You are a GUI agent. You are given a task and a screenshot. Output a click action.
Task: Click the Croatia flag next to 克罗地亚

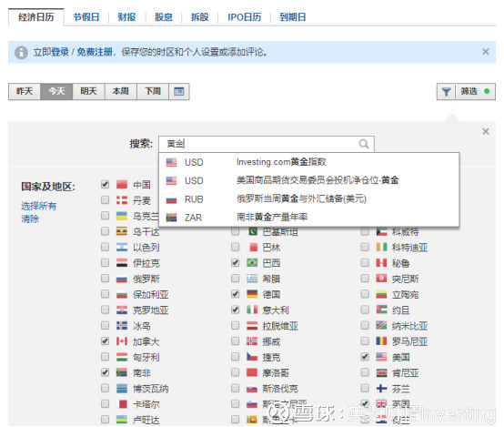click(122, 310)
